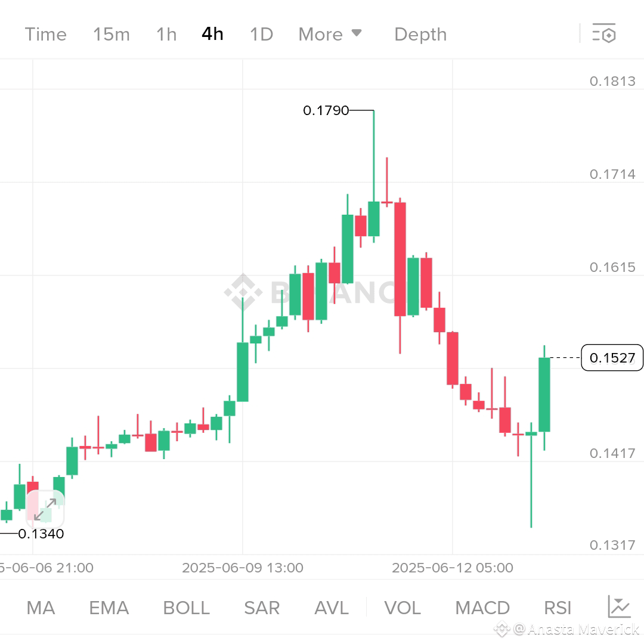The height and width of the screenshot is (644, 644).
Task: Enable the AVL indicator
Action: tap(331, 608)
